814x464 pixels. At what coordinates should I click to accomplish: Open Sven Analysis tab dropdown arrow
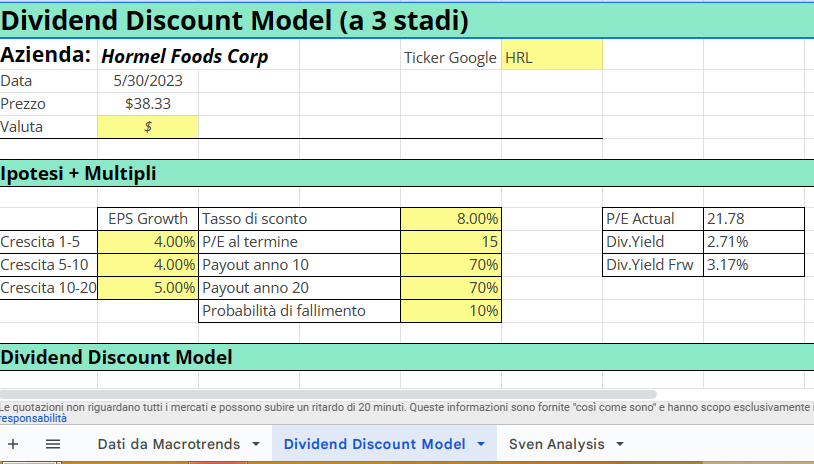(620, 444)
